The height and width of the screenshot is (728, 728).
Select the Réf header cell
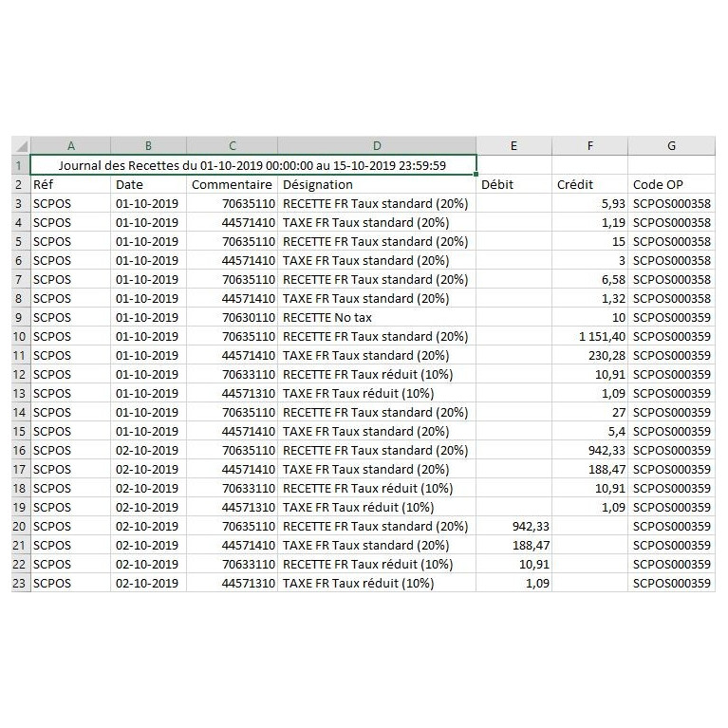70,184
